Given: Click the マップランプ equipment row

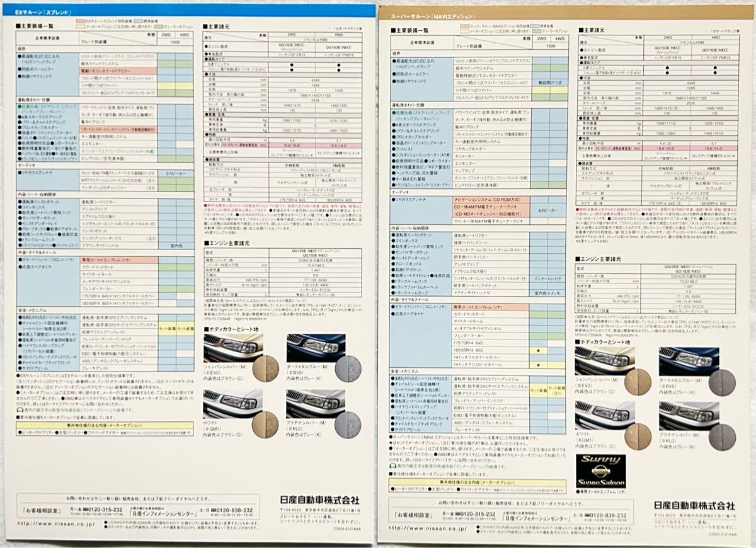Looking at the screenshot, I should [493, 169].
